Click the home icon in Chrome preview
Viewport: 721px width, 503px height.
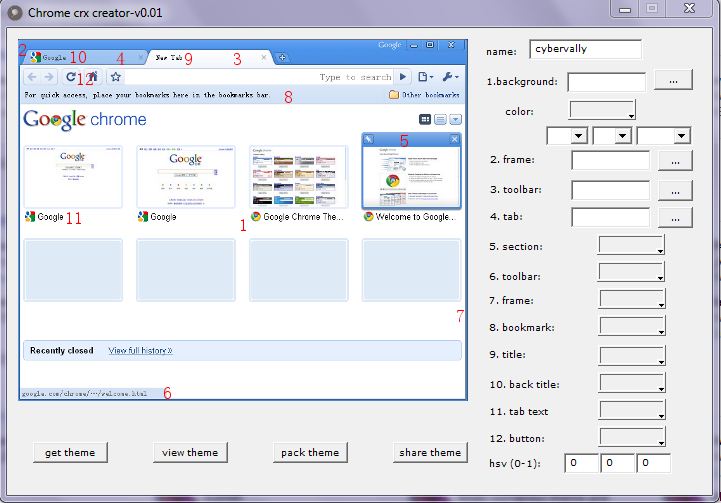[x=93, y=77]
